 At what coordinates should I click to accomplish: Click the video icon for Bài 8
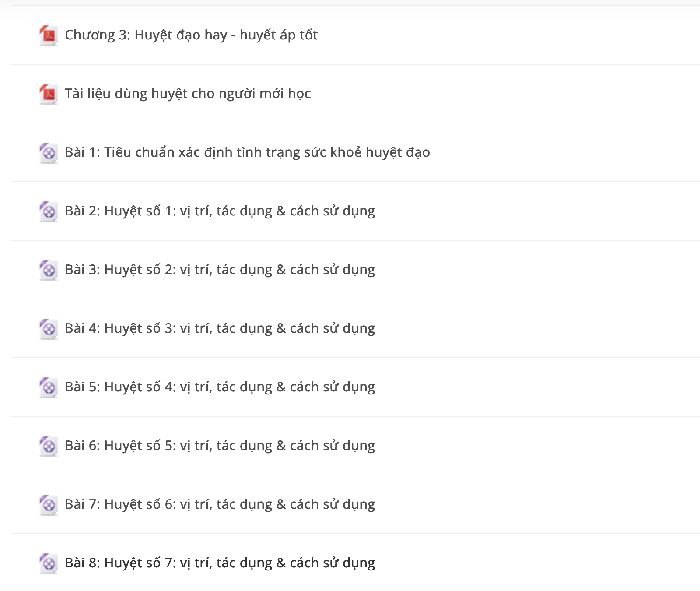click(49, 564)
